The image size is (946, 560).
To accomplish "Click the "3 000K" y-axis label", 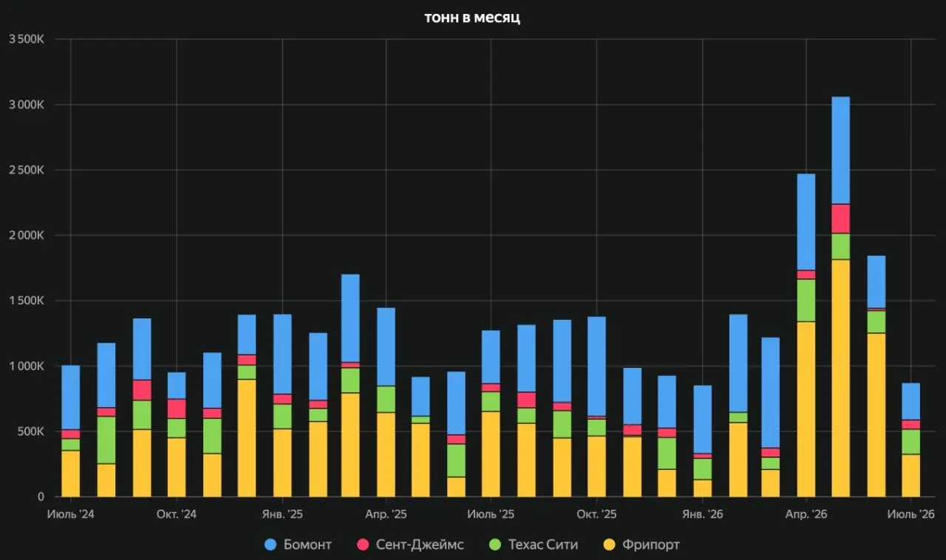I will point(27,104).
